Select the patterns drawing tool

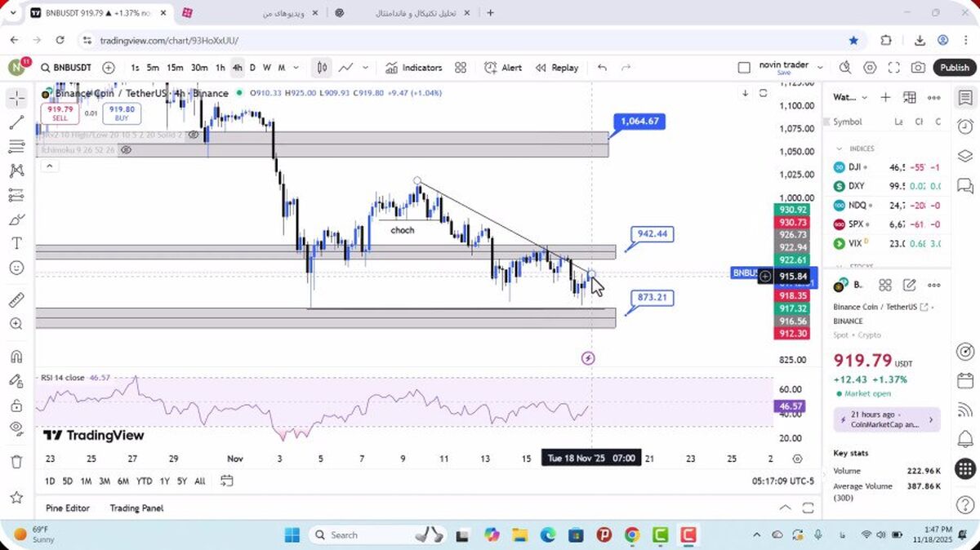pyautogui.click(x=16, y=171)
